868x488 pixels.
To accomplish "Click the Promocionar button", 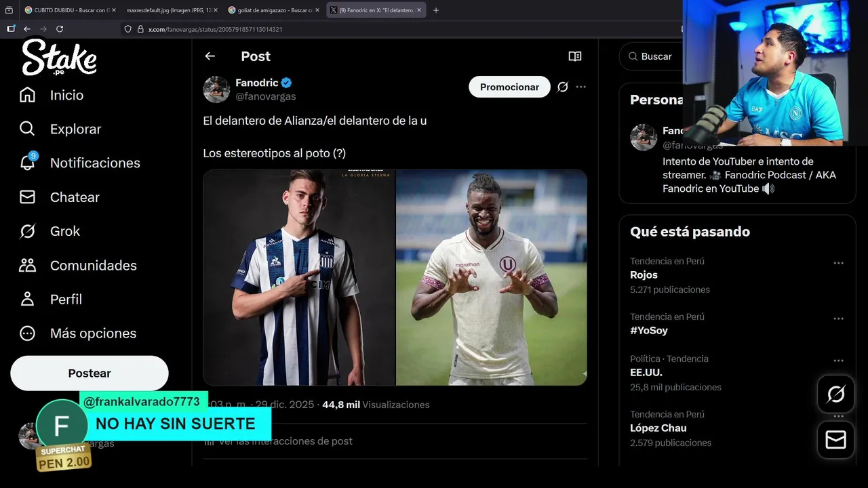I will 509,87.
